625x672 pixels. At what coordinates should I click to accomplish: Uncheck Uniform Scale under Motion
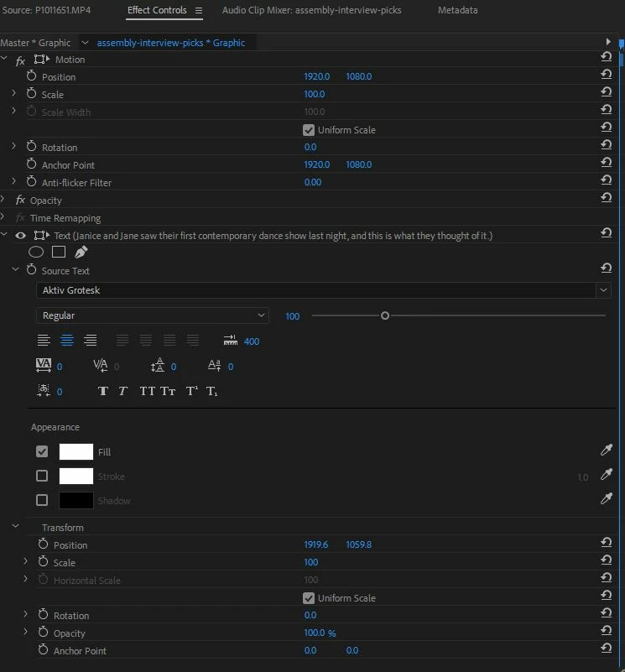point(309,130)
